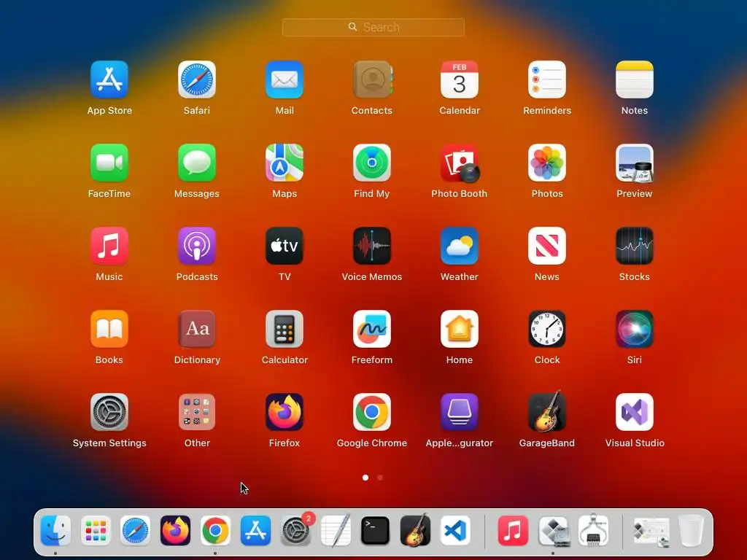Open Visual Studio Code in the Dock
The height and width of the screenshot is (560, 747).
455,531
